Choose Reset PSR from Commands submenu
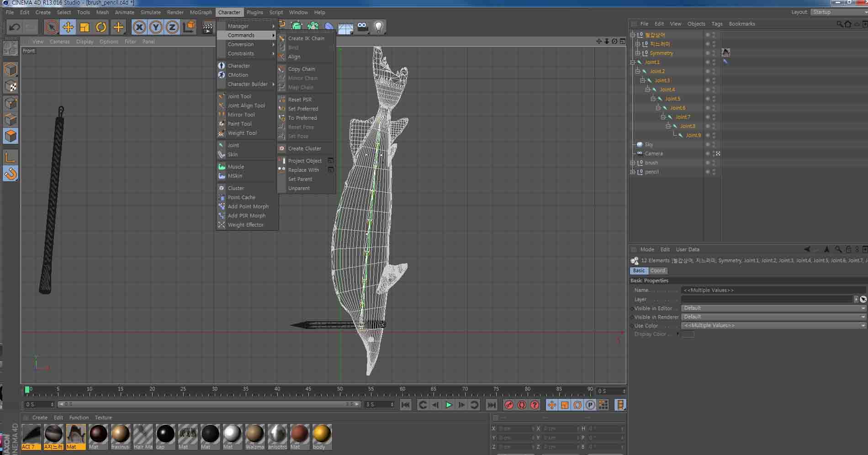The image size is (868, 455). point(300,100)
